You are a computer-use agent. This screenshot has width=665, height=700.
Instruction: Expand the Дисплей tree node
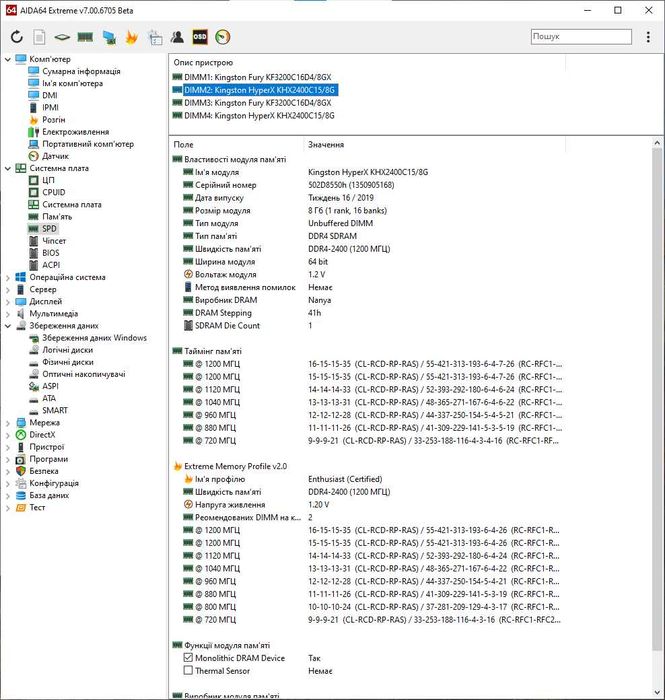click(7, 301)
